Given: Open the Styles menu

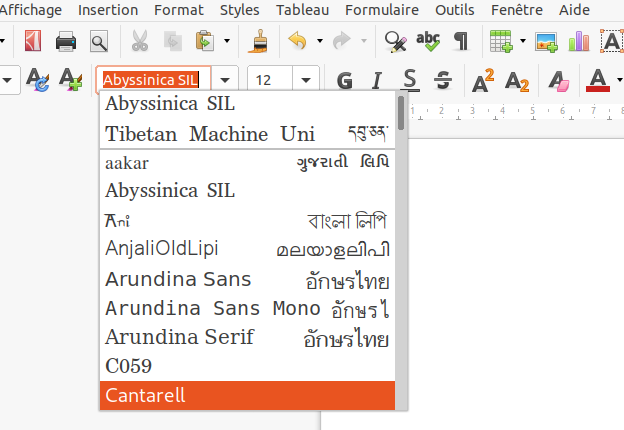Looking at the screenshot, I should coord(240,10).
